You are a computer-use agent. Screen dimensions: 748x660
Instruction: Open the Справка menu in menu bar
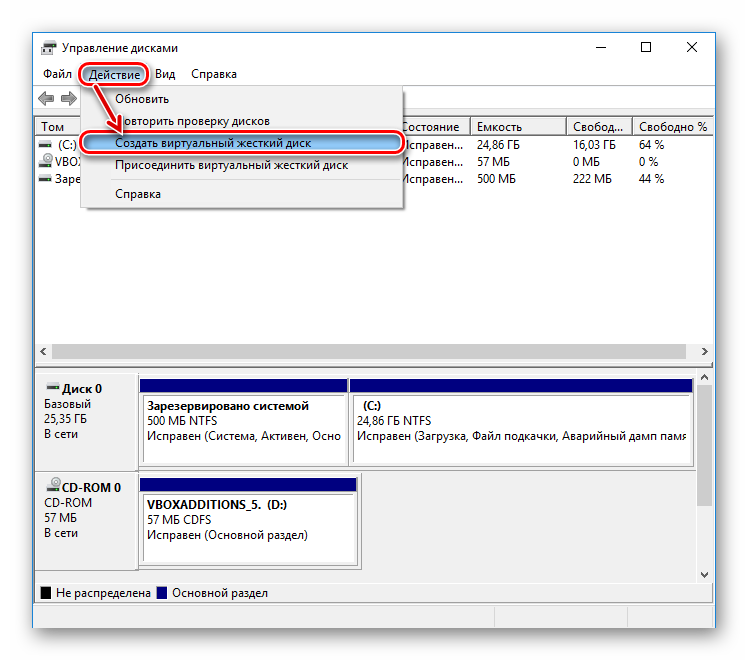tap(214, 74)
